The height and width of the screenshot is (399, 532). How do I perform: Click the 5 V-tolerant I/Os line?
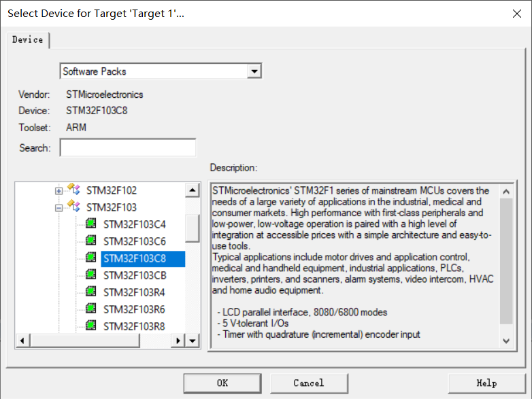pos(253,324)
